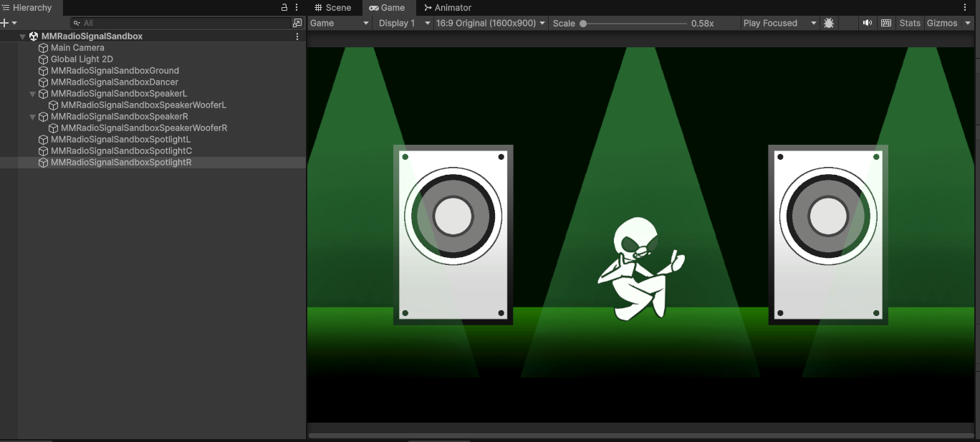The image size is (980, 442).
Task: Open the 16:9 Original aspect ratio dropdown
Action: tap(491, 23)
